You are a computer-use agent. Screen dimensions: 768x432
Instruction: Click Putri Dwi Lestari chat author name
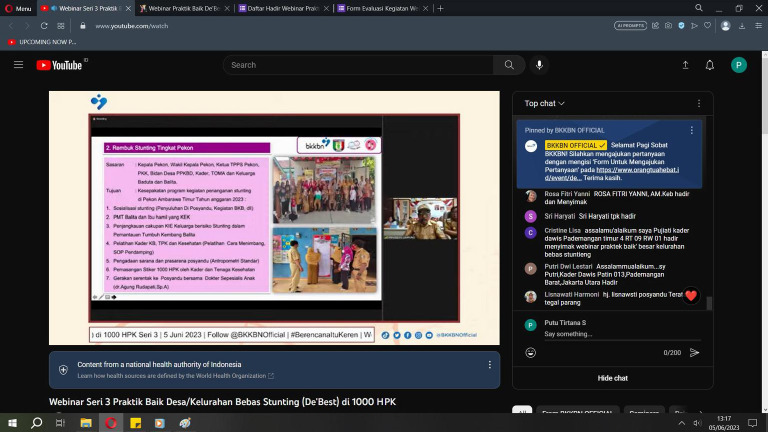coord(568,266)
